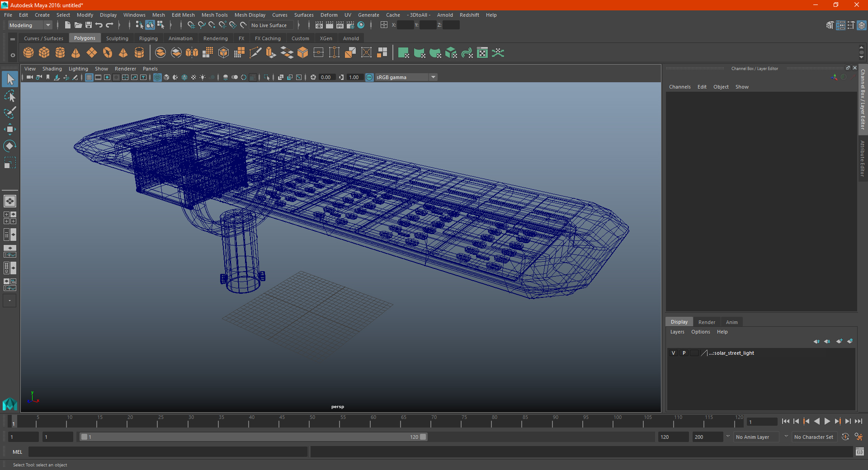Click the Extrude icon on the Polygons shelf
The height and width of the screenshot is (470, 868).
[271, 53]
